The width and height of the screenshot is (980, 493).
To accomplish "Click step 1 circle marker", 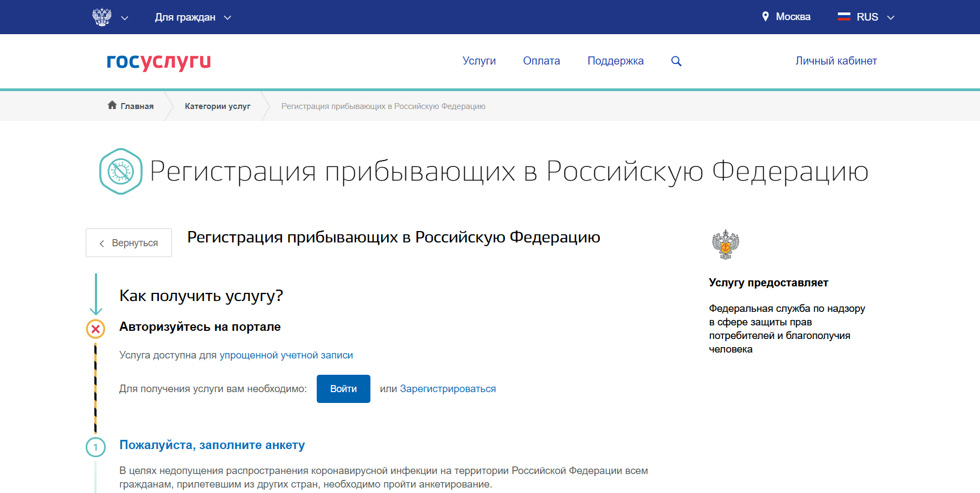I will (95, 447).
